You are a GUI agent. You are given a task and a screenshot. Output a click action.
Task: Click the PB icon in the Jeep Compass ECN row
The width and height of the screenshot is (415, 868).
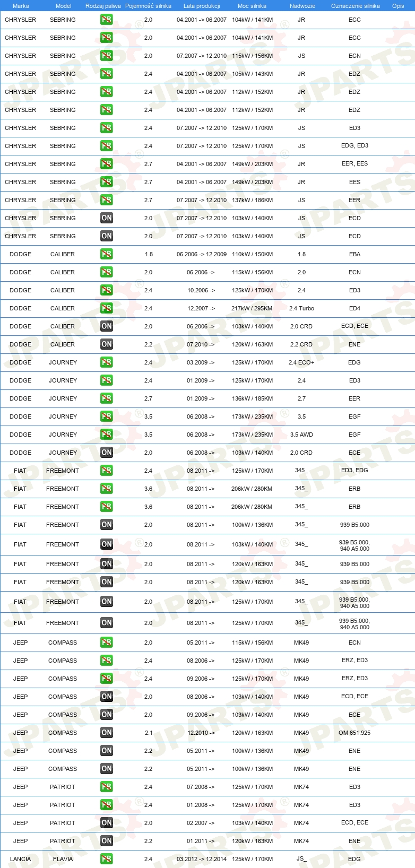107,643
